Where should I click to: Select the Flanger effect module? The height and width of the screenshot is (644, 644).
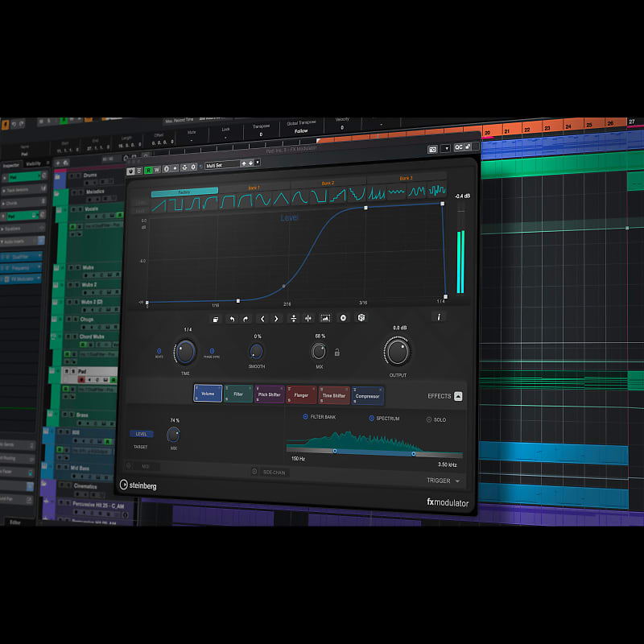[301, 395]
